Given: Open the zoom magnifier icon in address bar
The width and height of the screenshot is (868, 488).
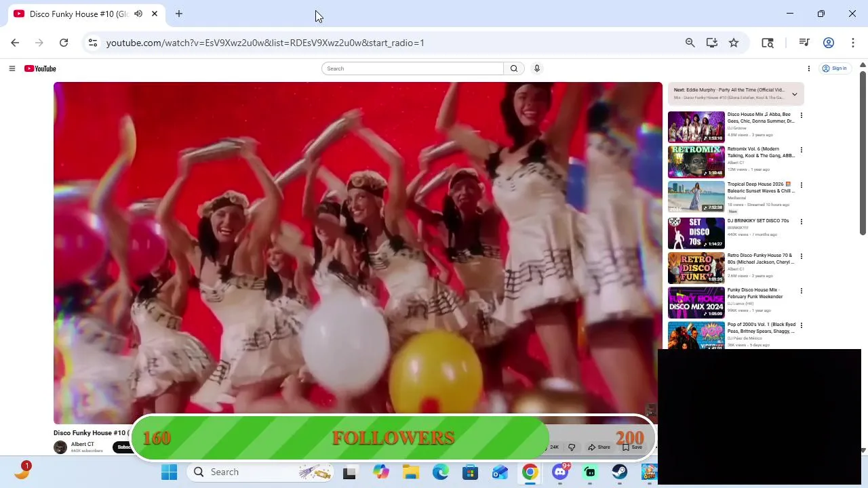Looking at the screenshot, I should click(690, 43).
